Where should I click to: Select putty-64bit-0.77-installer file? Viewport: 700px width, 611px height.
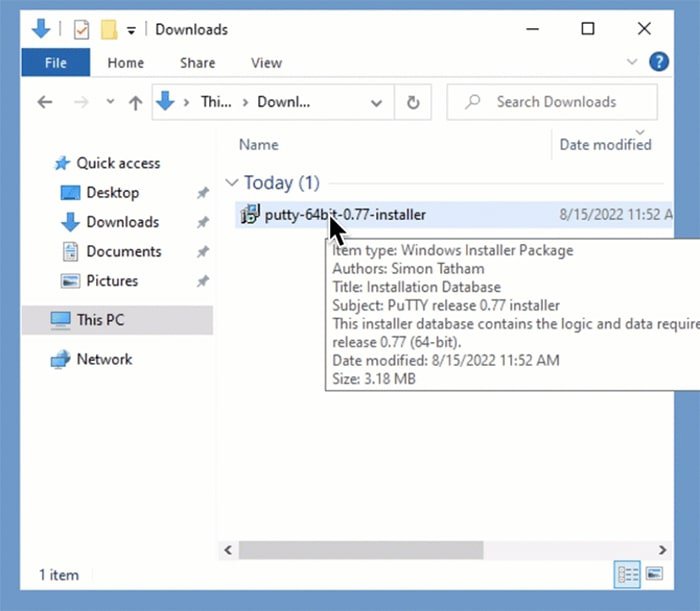(x=345, y=214)
